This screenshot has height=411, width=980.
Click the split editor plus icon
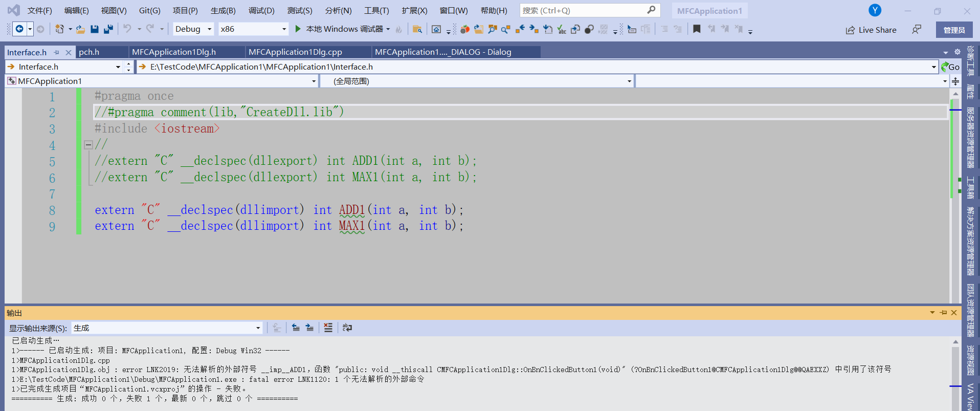(955, 81)
